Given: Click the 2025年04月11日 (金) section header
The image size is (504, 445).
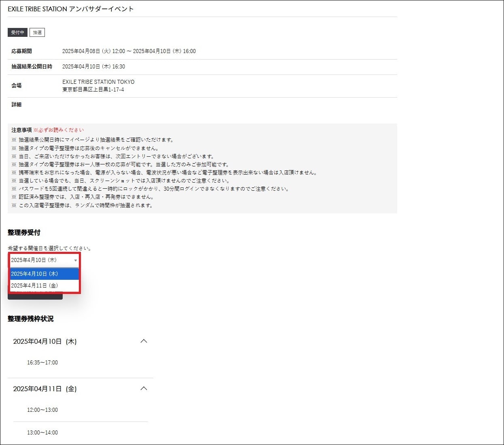Looking at the screenshot, I should point(80,389).
